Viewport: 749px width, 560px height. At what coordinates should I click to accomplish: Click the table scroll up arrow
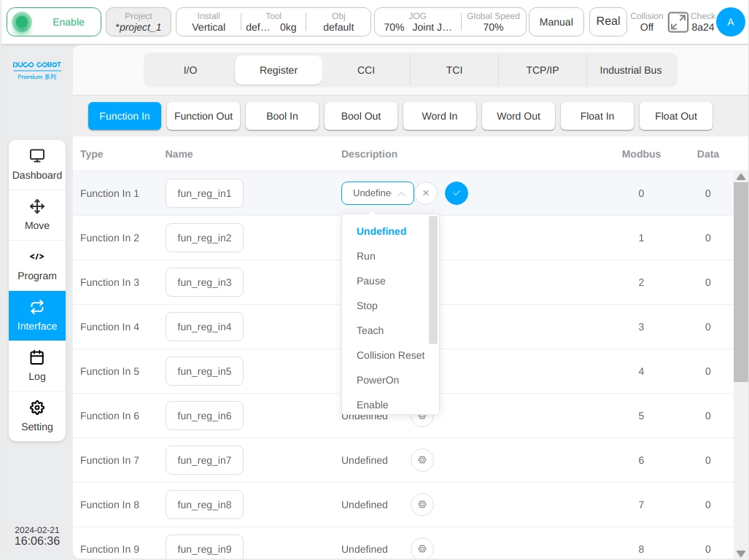[741, 176]
